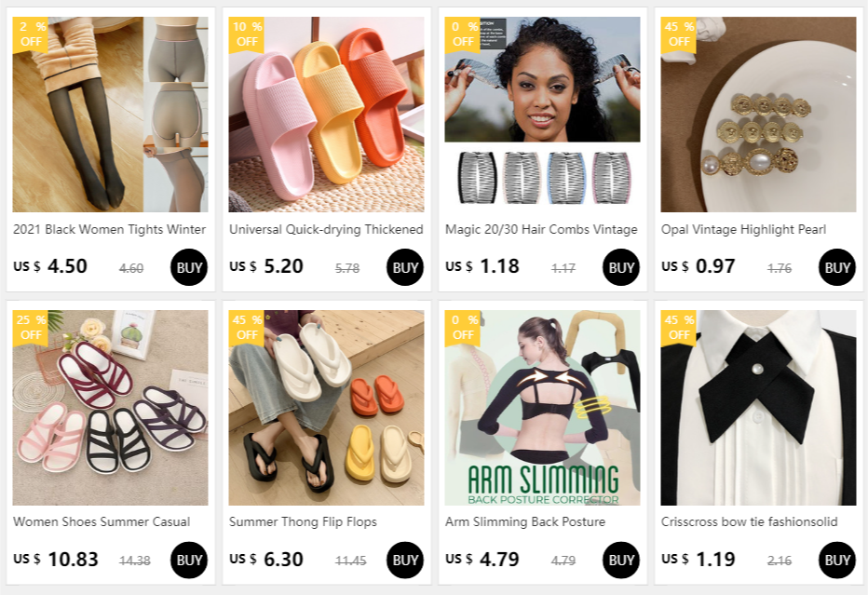Image resolution: width=868 pixels, height=595 pixels.
Task: Click BUY for Opal Vintage Highlight Pearl
Action: (836, 267)
